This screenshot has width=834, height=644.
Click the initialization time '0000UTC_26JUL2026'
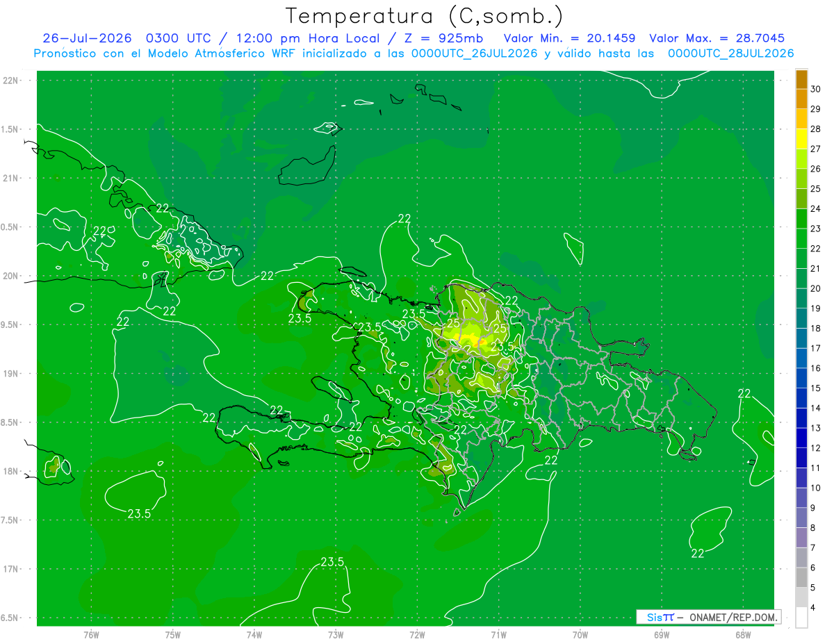pos(475,53)
